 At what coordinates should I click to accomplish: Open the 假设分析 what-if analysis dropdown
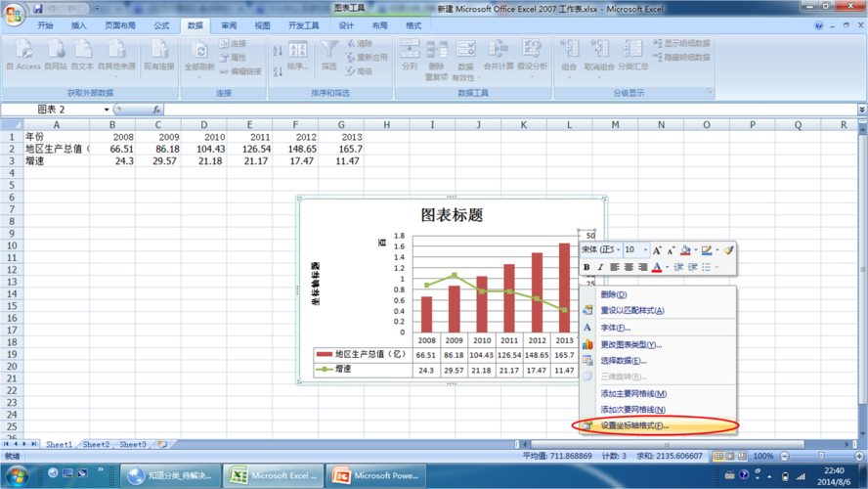532,77
